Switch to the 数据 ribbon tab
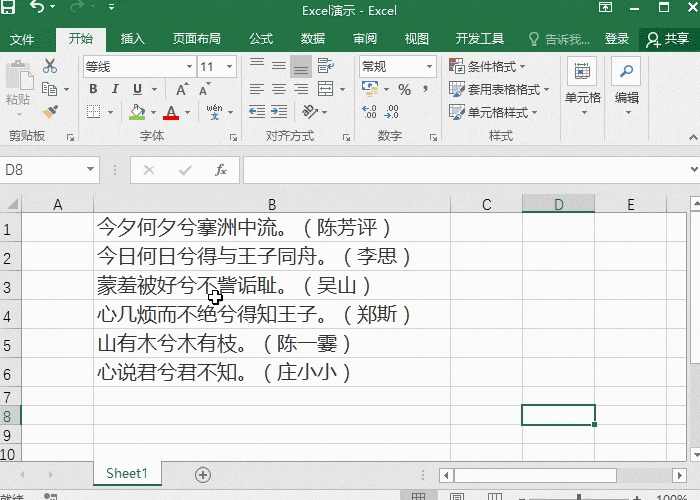700x500 pixels. (312, 39)
